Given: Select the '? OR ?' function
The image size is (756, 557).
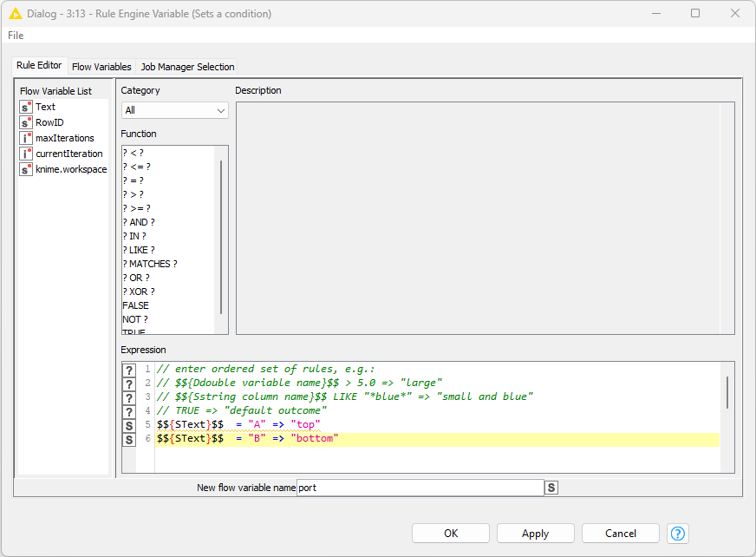Looking at the screenshot, I should 136,278.
